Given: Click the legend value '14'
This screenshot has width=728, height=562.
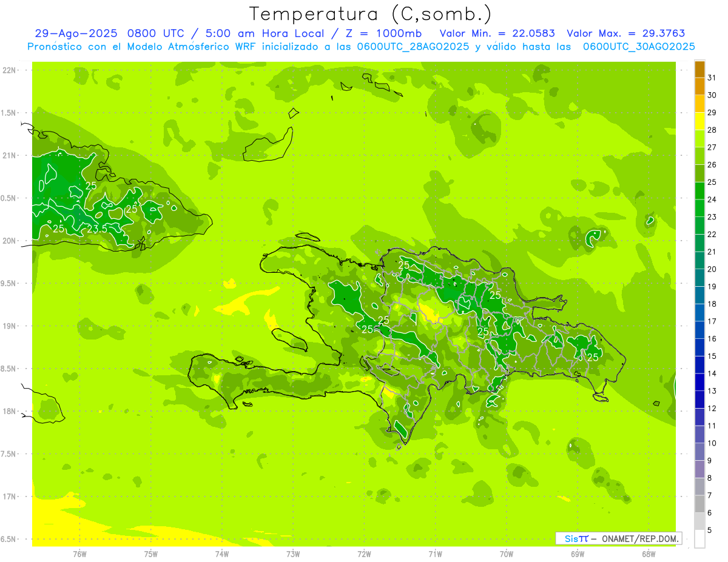Looking at the screenshot, I should click(x=712, y=373).
